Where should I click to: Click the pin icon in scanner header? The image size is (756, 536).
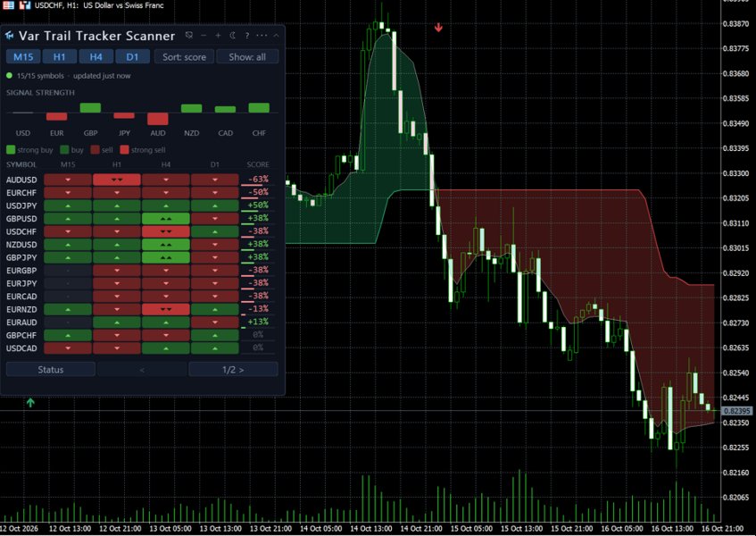pos(189,35)
